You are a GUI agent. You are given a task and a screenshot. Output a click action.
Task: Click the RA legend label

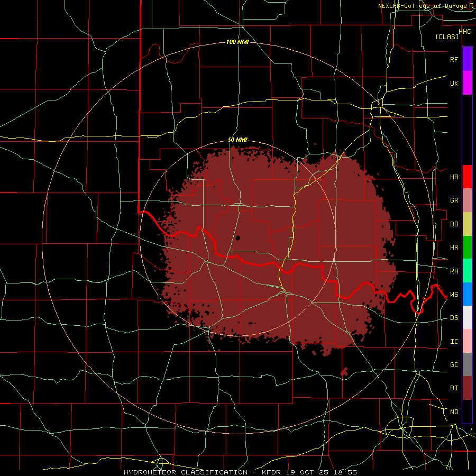click(454, 271)
